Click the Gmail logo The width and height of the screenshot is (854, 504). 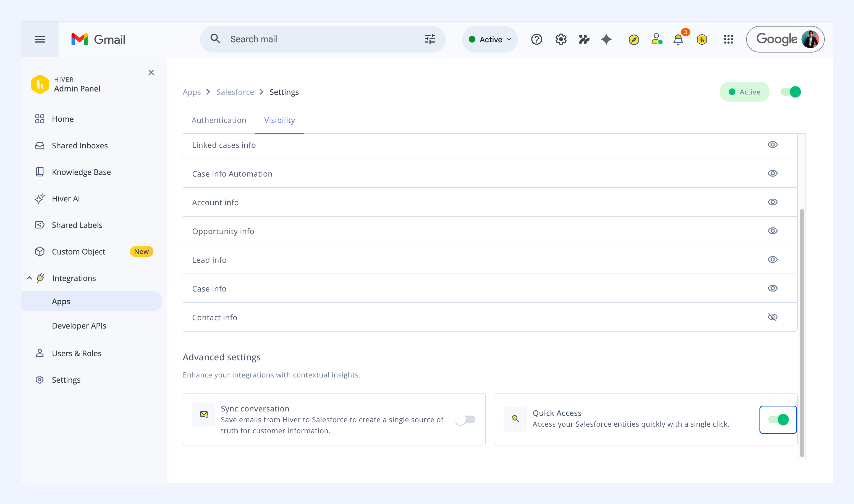pyautogui.click(x=98, y=40)
